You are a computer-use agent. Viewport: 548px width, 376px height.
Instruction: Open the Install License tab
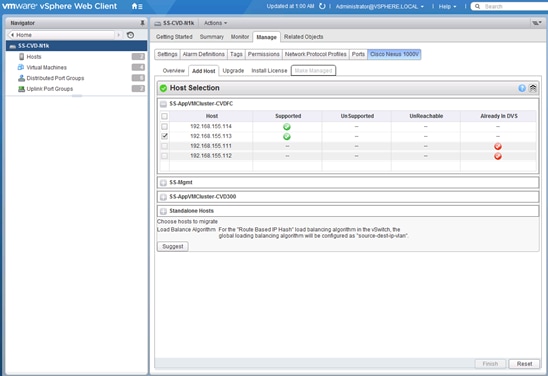[x=269, y=71]
